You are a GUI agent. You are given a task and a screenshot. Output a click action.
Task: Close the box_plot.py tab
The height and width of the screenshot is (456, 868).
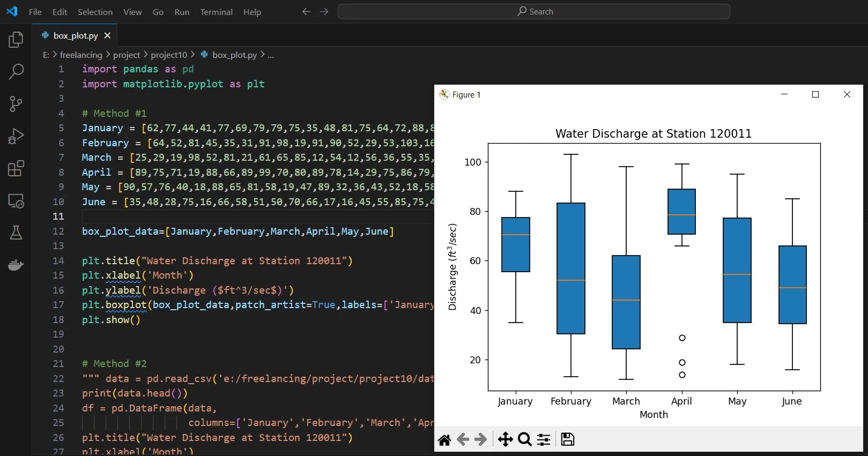click(107, 35)
